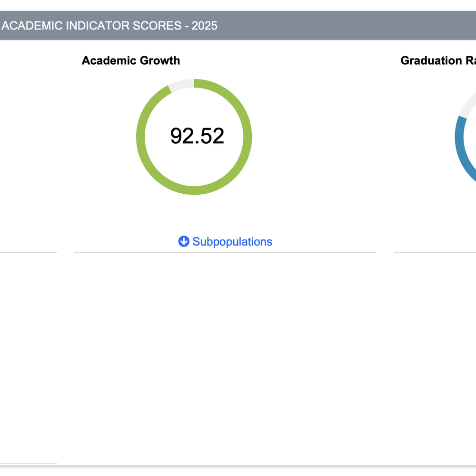Click the Academic Growth heading
This screenshot has height=476, width=476.
131,60
